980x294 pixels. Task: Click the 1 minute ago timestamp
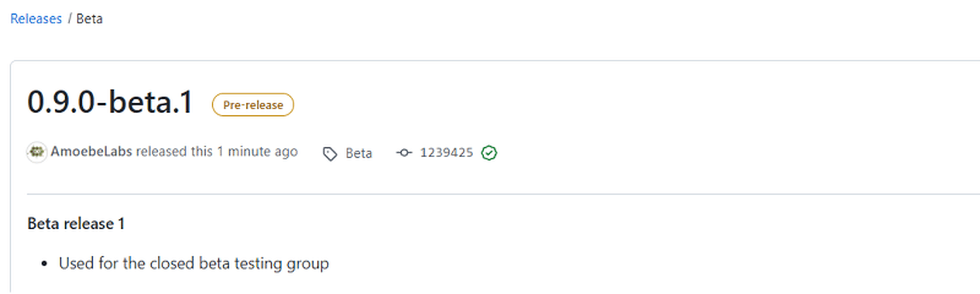[258, 151]
